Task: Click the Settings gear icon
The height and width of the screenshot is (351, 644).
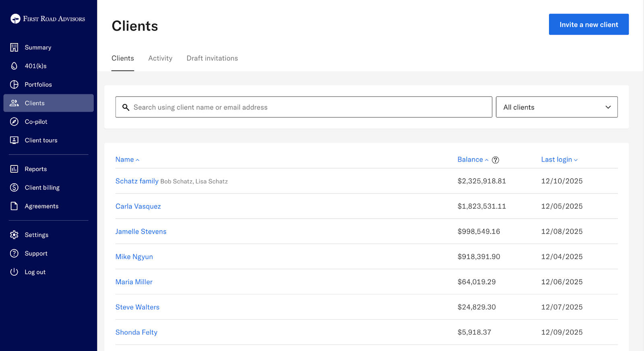Action: 14,235
